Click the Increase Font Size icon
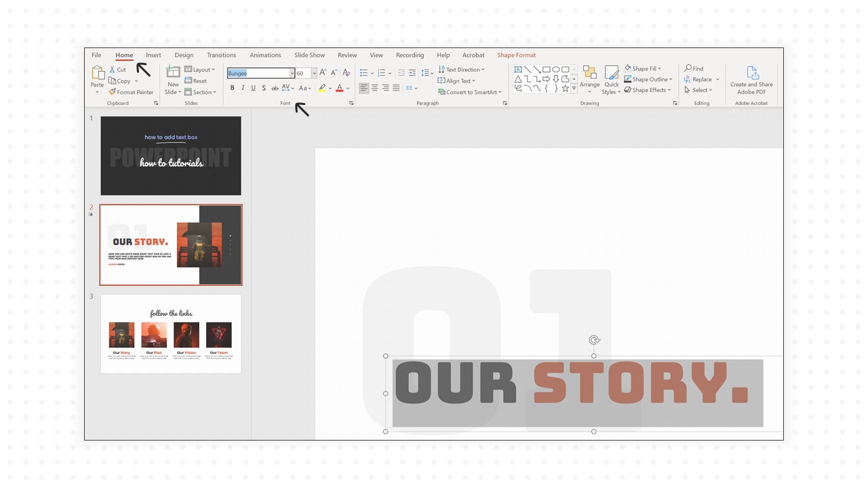This screenshot has width=868, height=488. (323, 72)
